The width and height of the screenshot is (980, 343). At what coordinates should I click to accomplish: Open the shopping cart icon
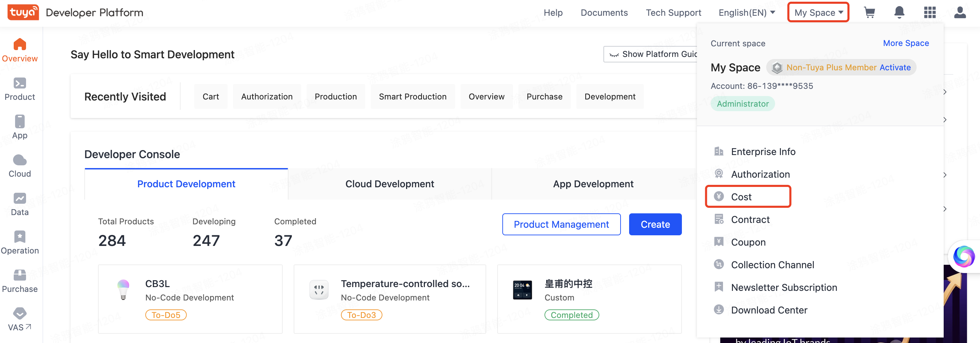tap(869, 13)
